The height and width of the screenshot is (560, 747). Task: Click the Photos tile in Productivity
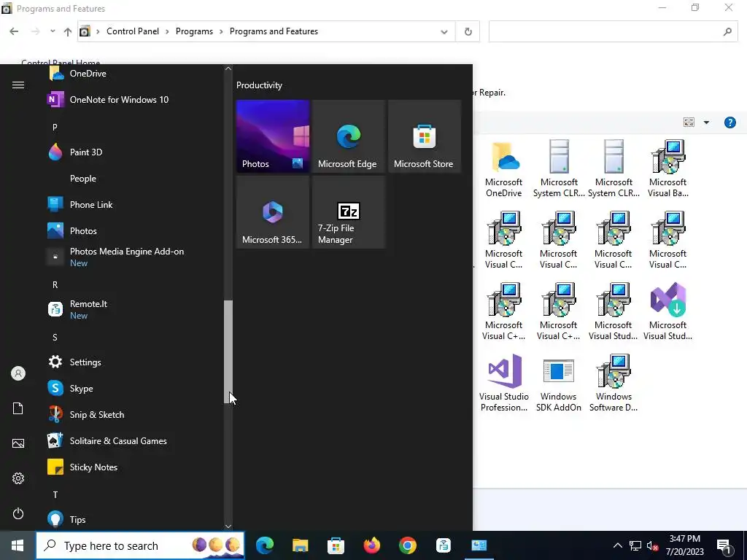[273, 136]
